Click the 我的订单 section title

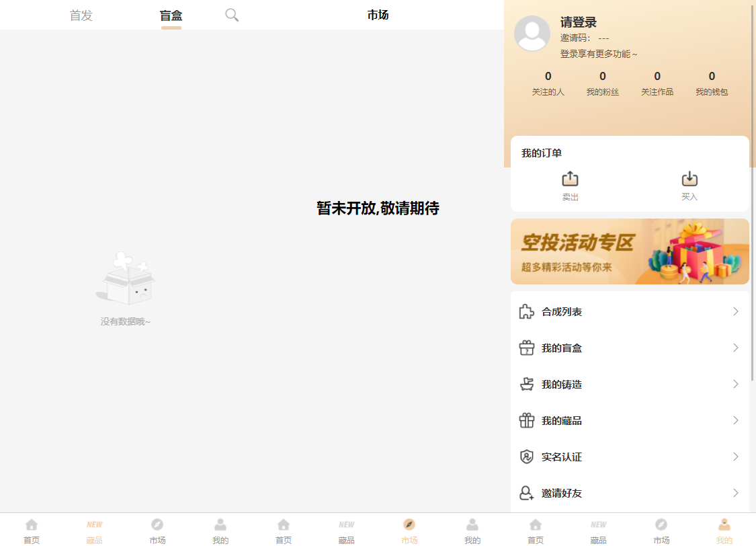coord(542,153)
